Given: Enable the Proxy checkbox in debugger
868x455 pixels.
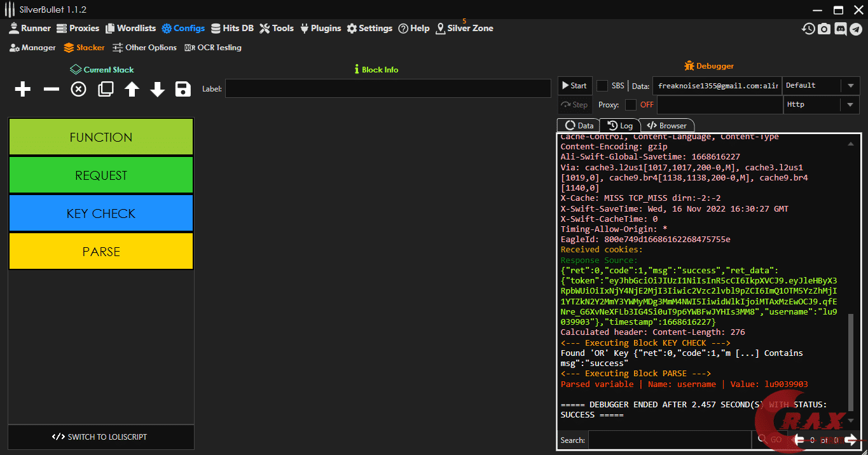Looking at the screenshot, I should (x=630, y=105).
